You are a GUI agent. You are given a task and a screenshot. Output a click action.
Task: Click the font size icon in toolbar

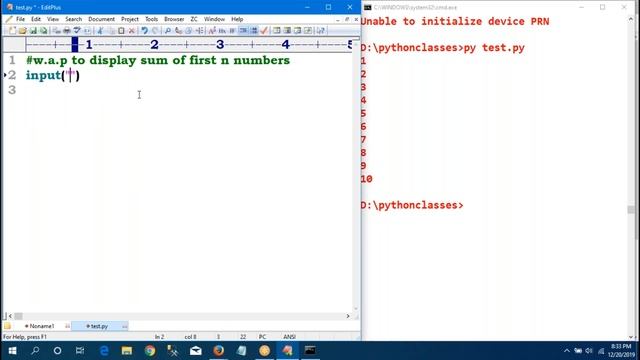point(212,31)
